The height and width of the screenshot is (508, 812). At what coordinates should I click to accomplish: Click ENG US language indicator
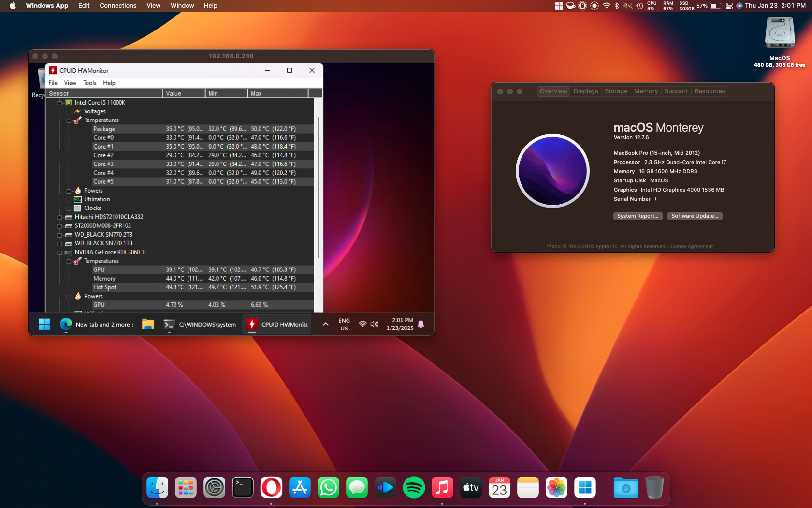[344, 324]
